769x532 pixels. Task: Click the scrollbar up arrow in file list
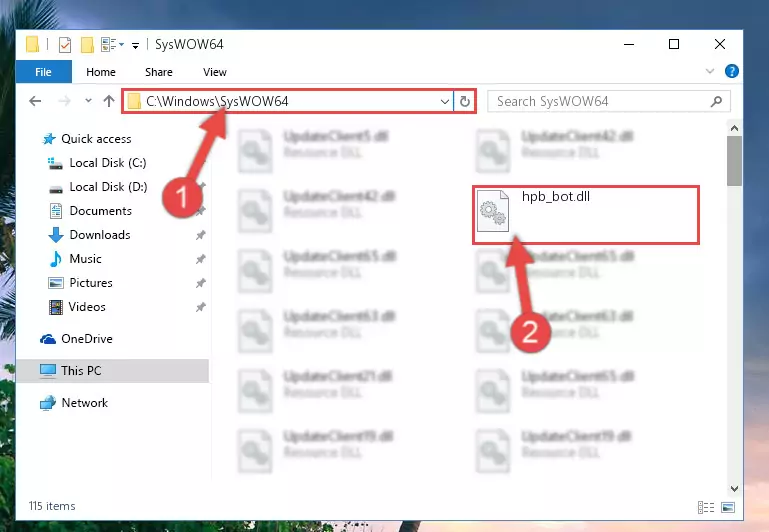pos(734,128)
